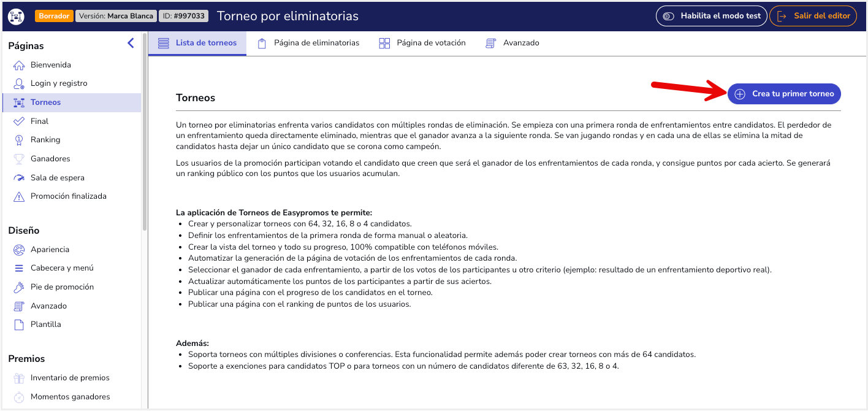Click the Premios sidebar heading
Image resolution: width=868 pixels, height=411 pixels.
pos(26,359)
